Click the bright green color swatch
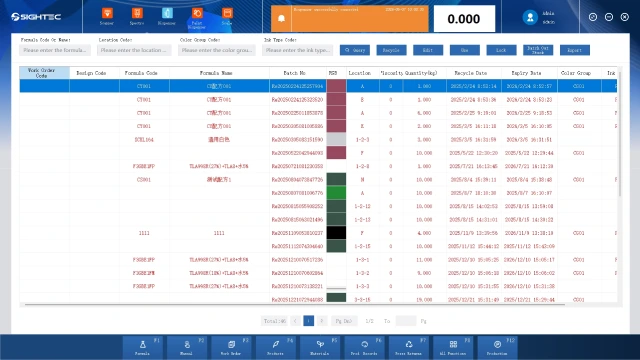640x360 pixels. point(336,193)
